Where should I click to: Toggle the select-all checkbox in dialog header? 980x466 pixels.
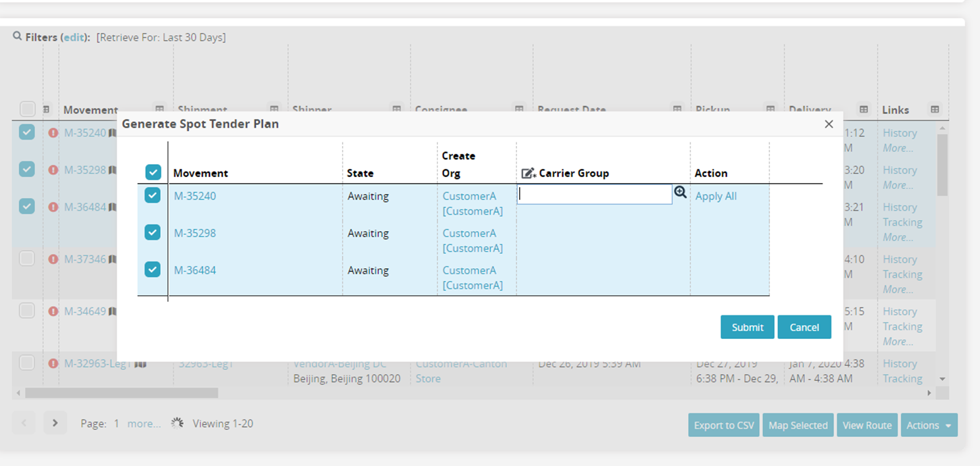(153, 173)
